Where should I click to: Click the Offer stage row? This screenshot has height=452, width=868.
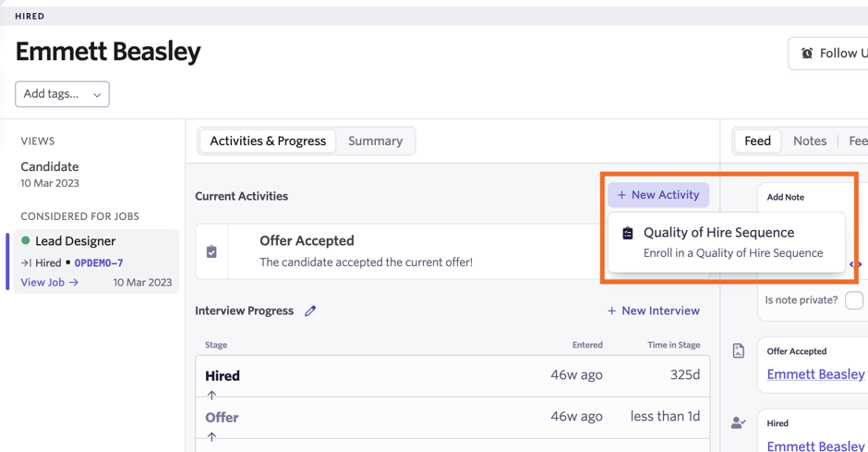[x=452, y=418]
